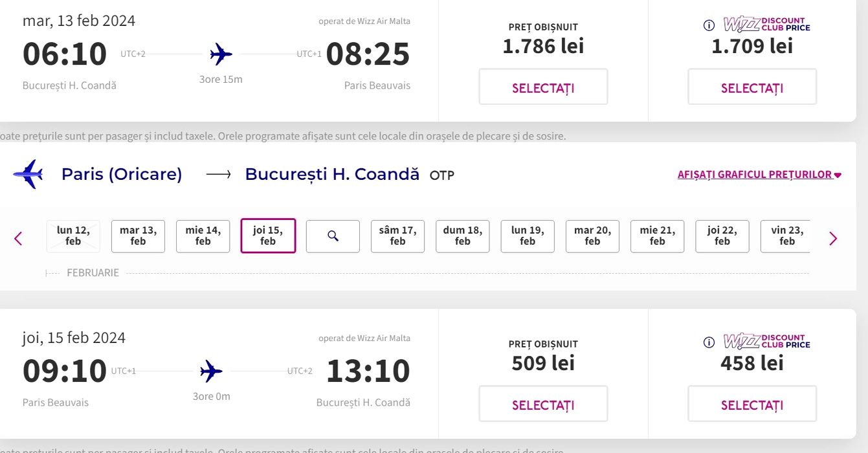Switch to sâm 17, feb date tab
868x453 pixels.
(x=397, y=236)
